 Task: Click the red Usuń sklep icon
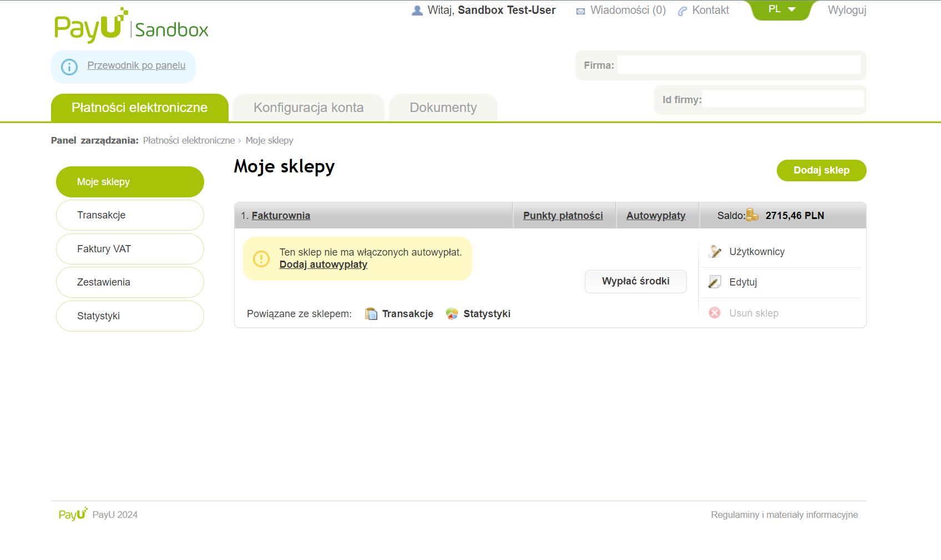715,313
